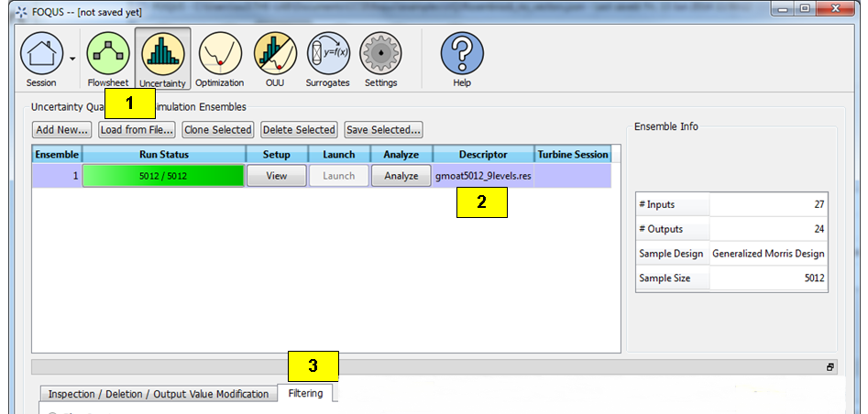Click the Analyze button in ensemble row

[401, 176]
